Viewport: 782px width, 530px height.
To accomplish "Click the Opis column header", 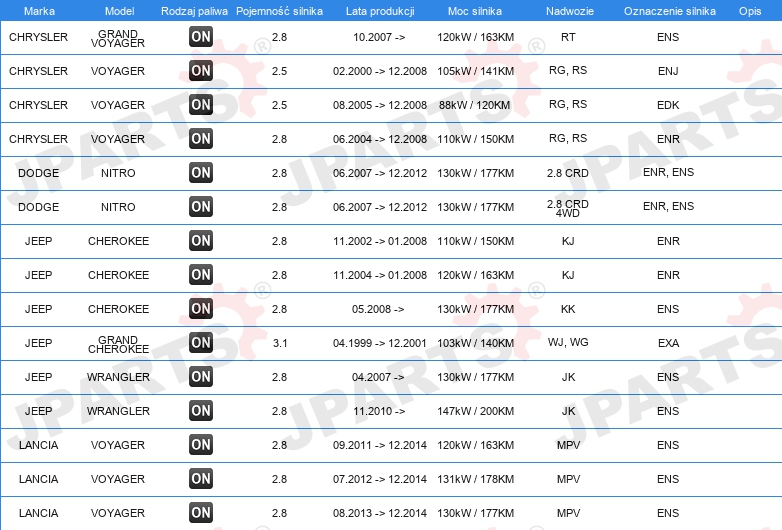I will [750, 11].
